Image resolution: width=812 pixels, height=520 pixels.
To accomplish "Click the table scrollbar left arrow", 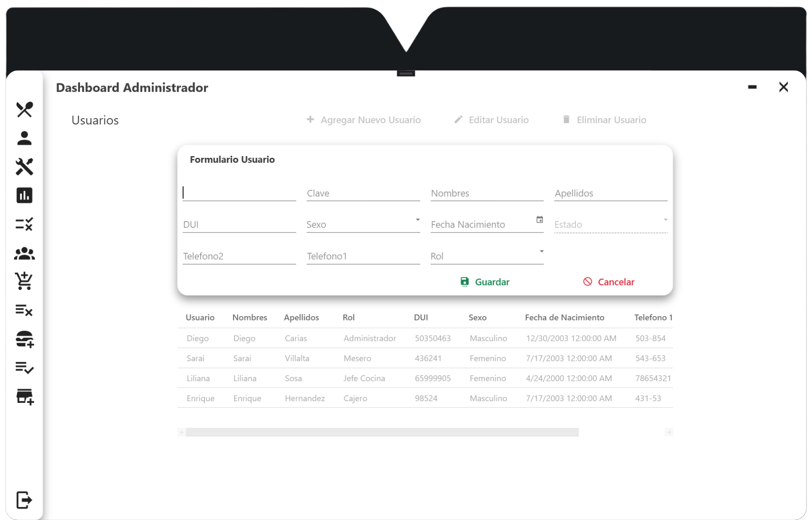I will [182, 432].
